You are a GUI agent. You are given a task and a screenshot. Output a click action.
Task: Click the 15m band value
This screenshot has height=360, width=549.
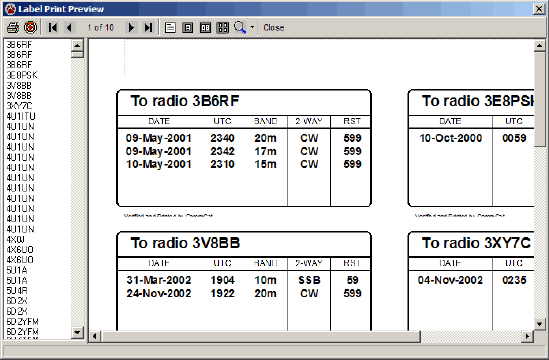[265, 164]
